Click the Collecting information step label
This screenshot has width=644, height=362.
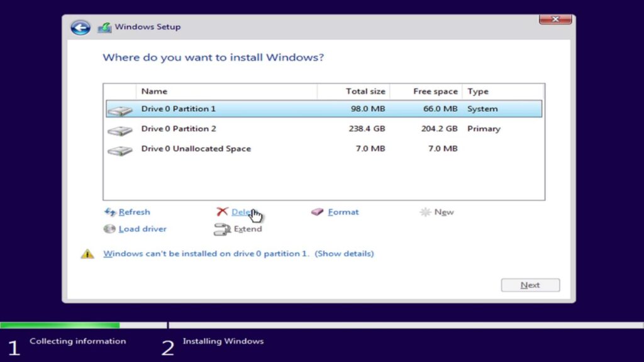tap(77, 341)
